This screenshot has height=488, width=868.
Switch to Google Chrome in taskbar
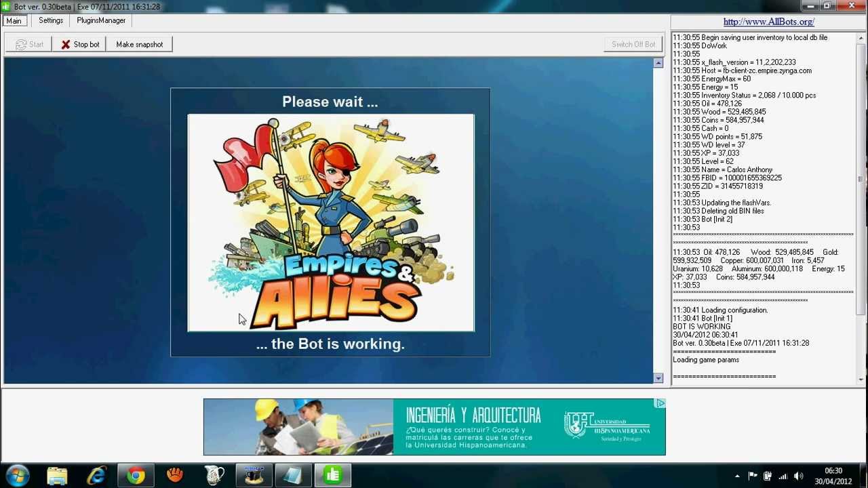coord(136,475)
